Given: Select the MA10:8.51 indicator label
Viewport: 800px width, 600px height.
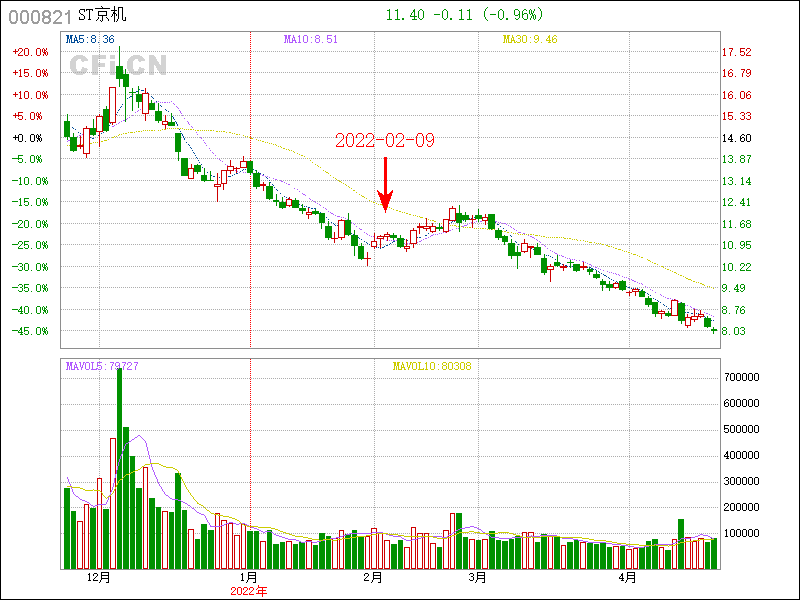Looking at the screenshot, I should tap(311, 39).
